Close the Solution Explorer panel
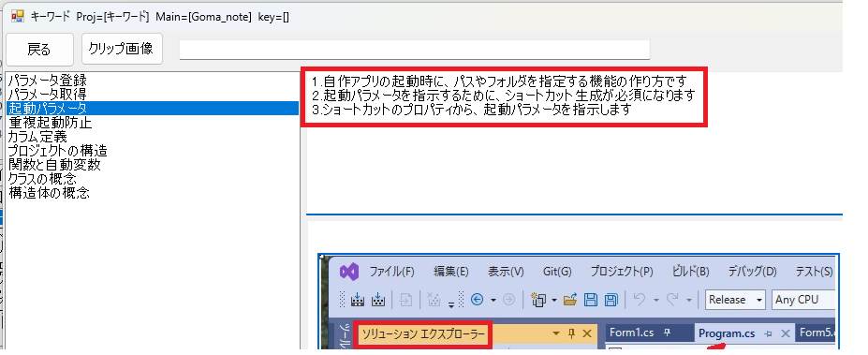This screenshot has height=355, width=868. click(587, 333)
